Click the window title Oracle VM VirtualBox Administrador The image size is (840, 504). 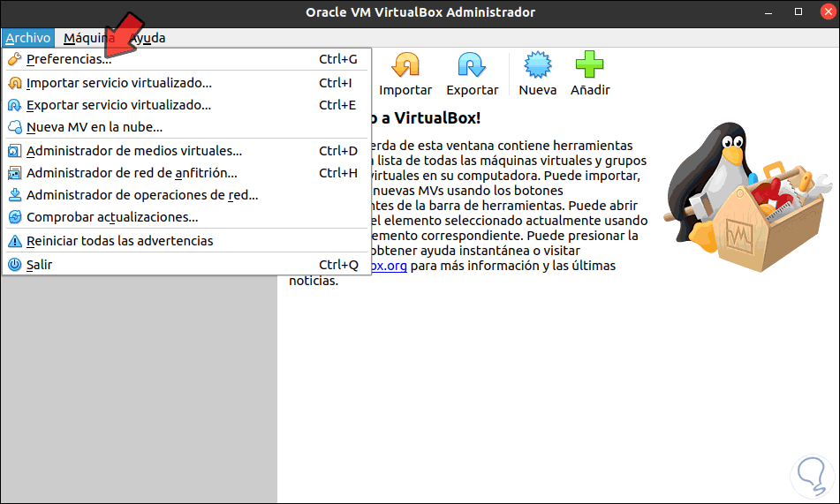pos(420,12)
